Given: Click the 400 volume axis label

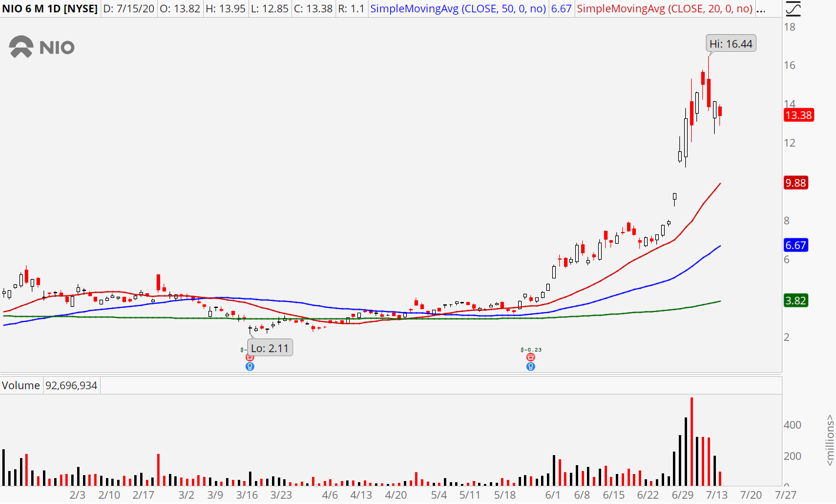Looking at the screenshot, I should pos(792,425).
